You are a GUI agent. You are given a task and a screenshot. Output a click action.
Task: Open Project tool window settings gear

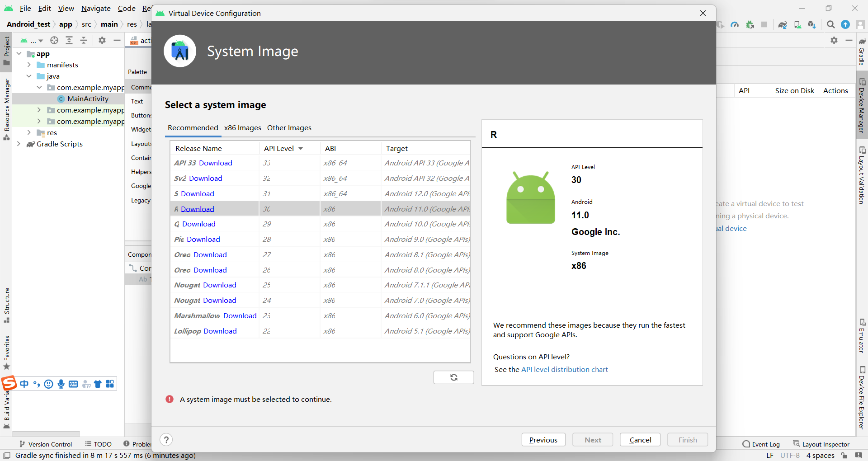[102, 40]
